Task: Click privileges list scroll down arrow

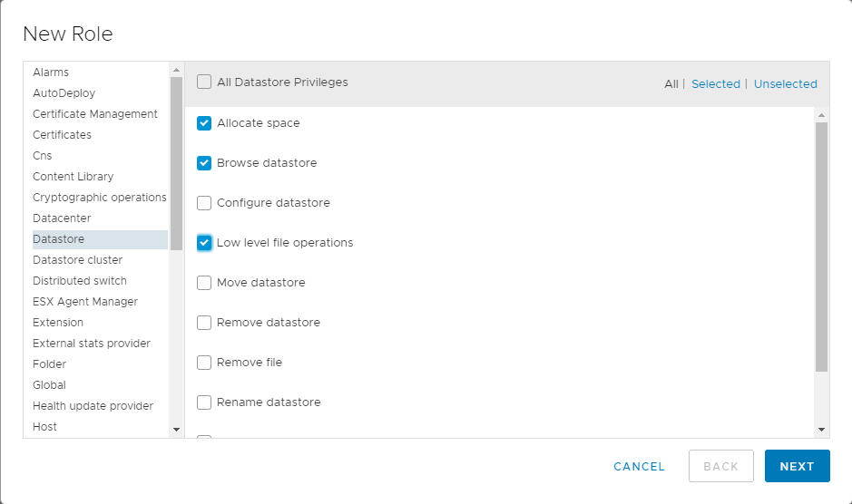Action: 821,429
